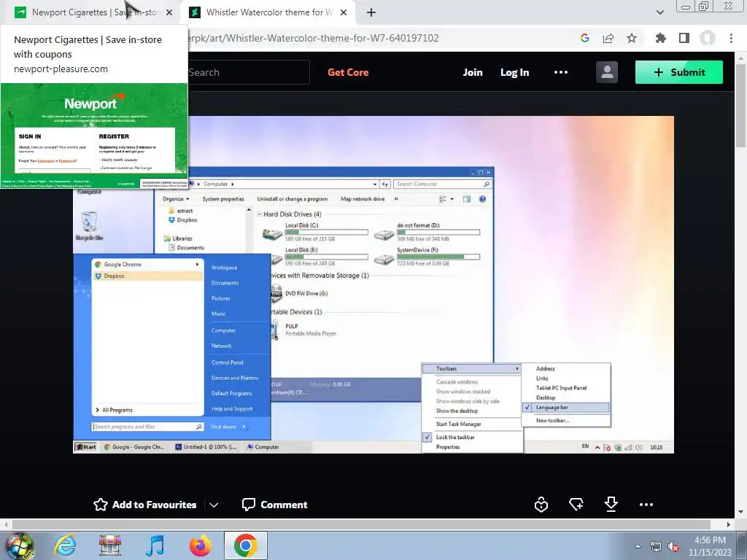This screenshot has width=747, height=560.
Task: Click the Add to Favourites star
Action: click(x=101, y=505)
